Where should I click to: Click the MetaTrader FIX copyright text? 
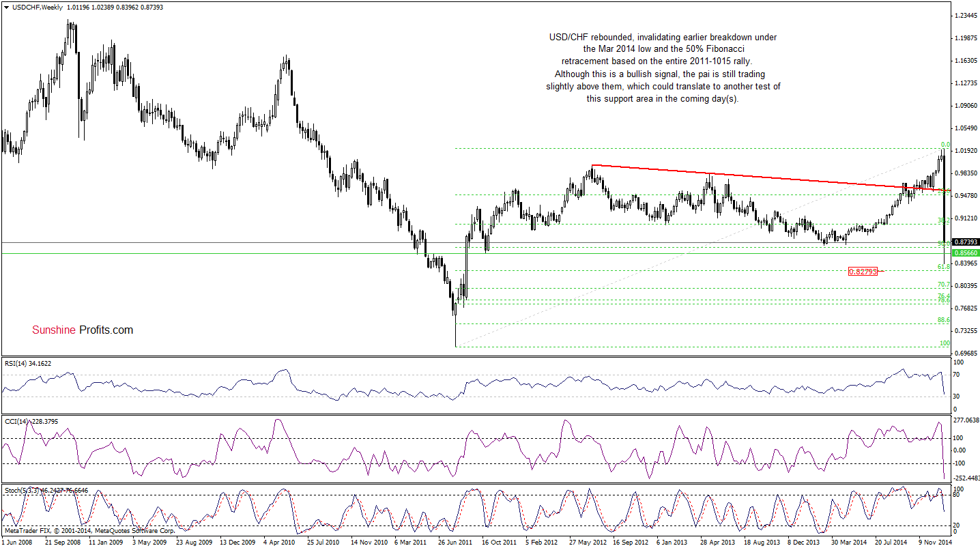(x=89, y=530)
